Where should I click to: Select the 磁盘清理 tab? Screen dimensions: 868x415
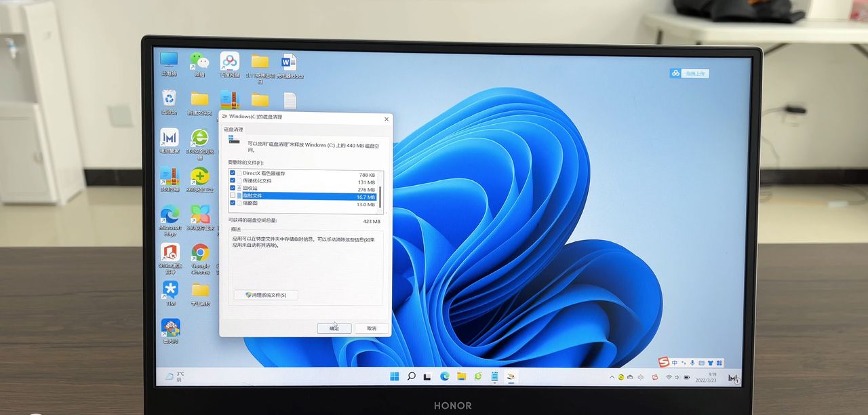pos(234,129)
